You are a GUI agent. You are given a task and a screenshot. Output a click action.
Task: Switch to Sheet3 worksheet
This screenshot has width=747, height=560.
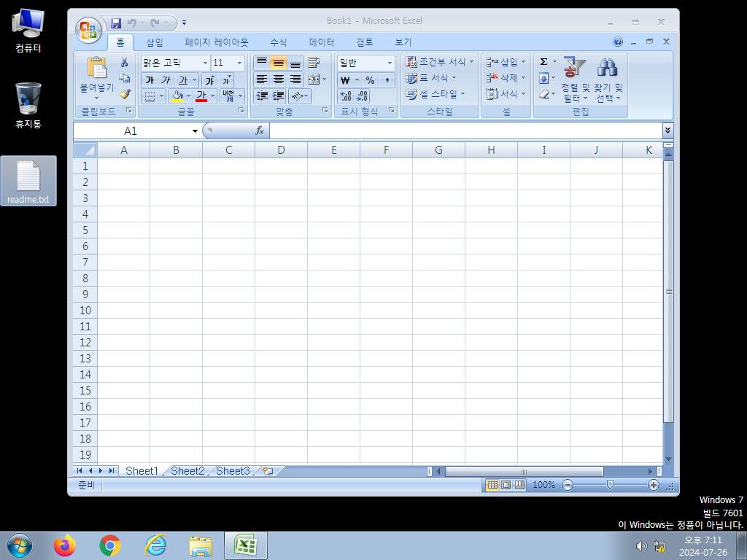pos(233,471)
